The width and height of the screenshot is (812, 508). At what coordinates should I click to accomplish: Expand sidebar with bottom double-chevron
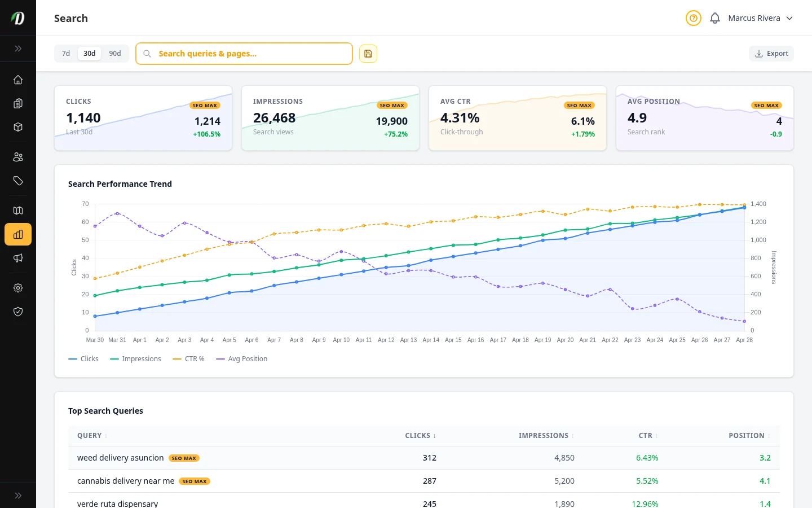[18, 496]
